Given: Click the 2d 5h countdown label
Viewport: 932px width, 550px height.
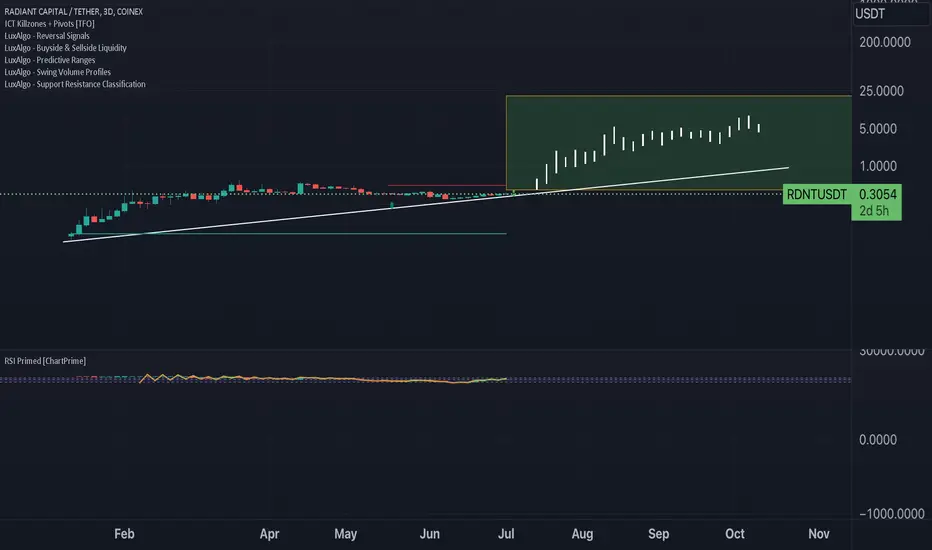Looking at the screenshot, I should [x=874, y=211].
